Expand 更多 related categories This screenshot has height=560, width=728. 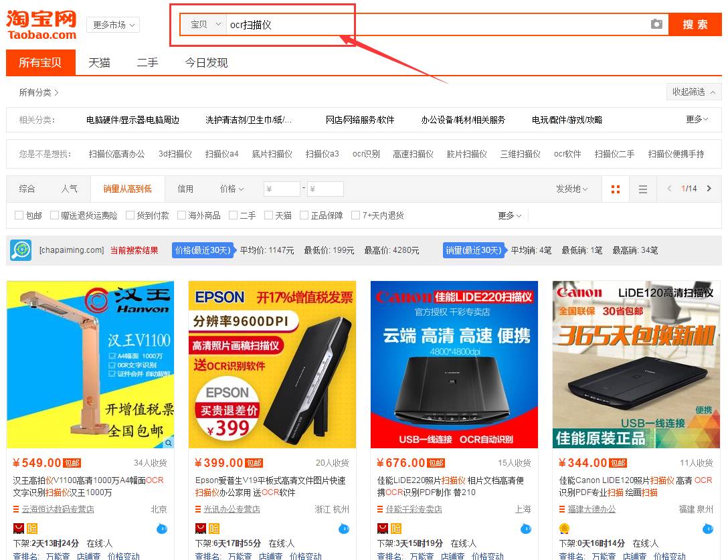coord(697,119)
